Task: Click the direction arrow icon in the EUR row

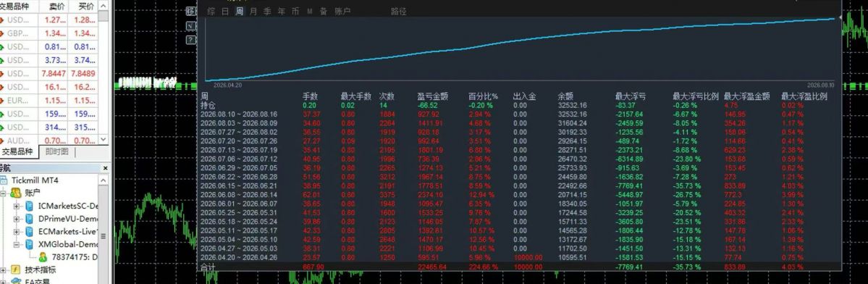Action: (x=2, y=101)
